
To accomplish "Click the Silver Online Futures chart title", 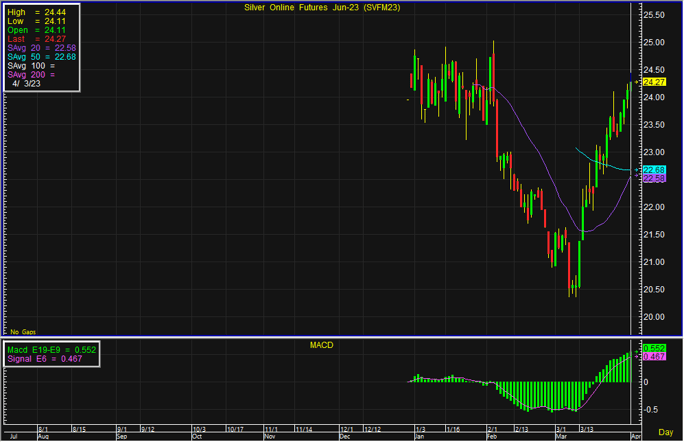I will click(x=316, y=7).
